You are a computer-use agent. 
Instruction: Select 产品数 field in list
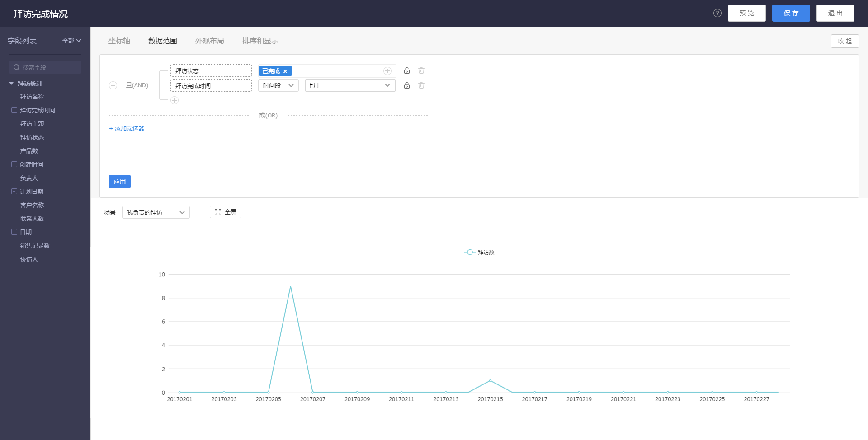(x=29, y=151)
